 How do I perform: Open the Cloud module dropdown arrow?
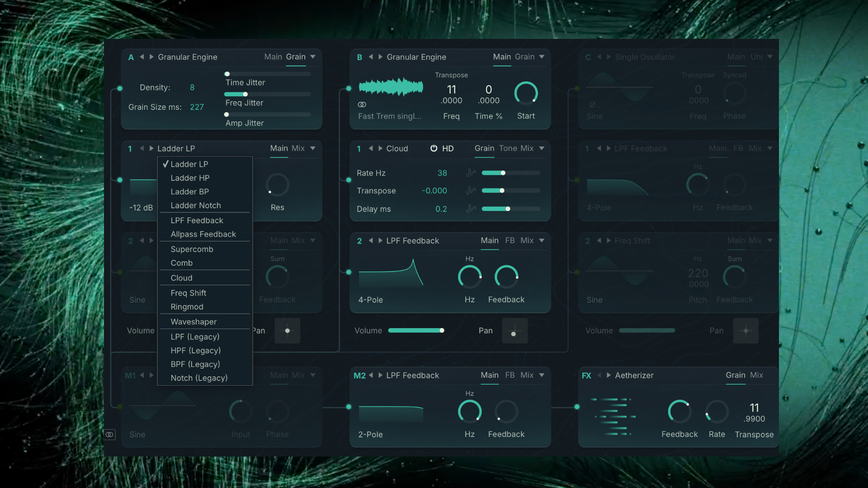coord(542,148)
